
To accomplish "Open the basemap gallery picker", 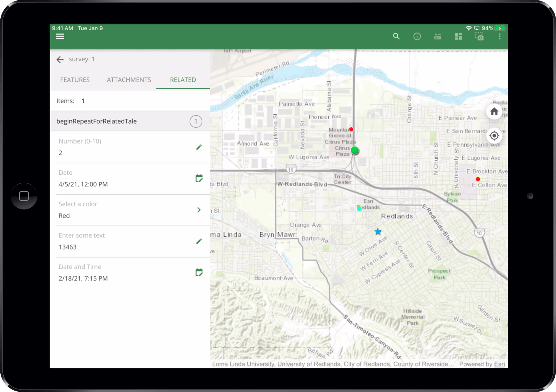I will (458, 36).
